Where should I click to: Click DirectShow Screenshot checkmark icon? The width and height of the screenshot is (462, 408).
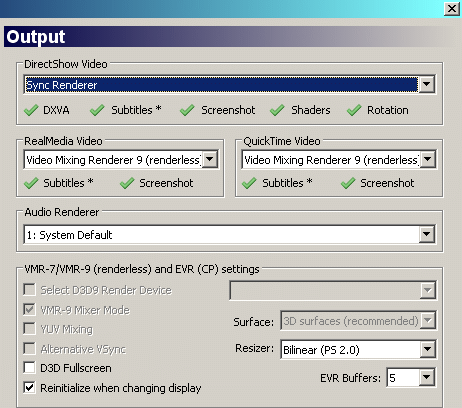187,110
